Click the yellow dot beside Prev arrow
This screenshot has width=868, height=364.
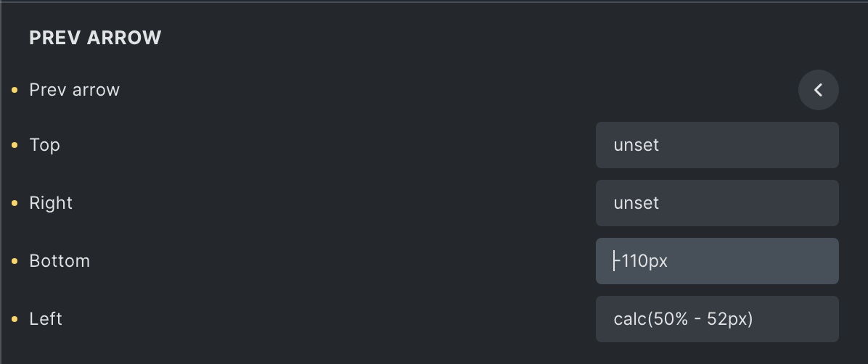point(15,90)
